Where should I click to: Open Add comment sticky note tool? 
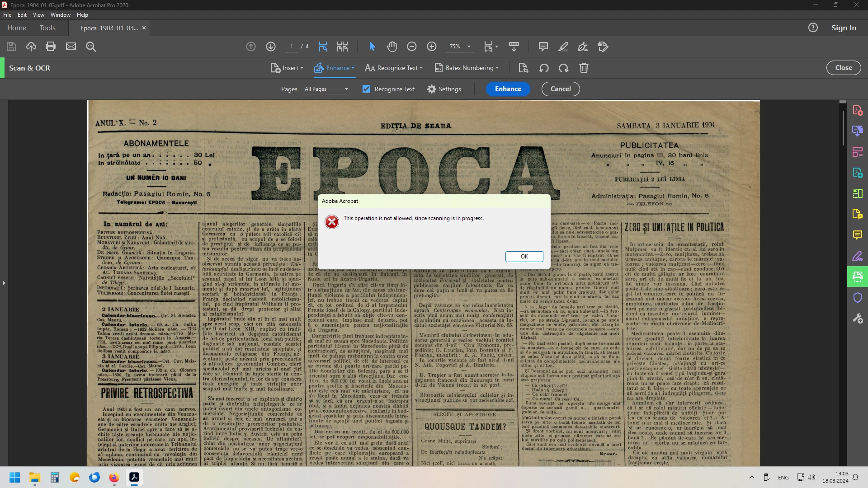tap(543, 47)
